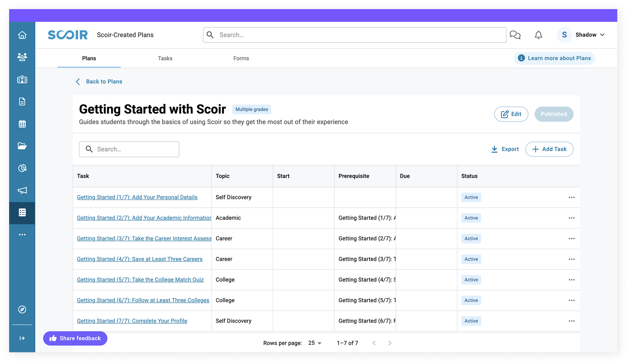The height and width of the screenshot is (364, 629).
Task: Open the compass discover icon
Action: (x=22, y=309)
